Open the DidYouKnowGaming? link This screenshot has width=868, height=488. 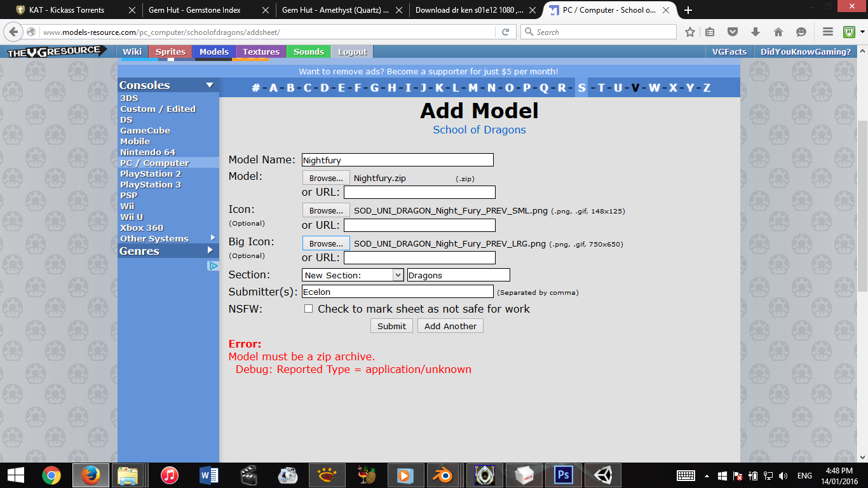tap(805, 52)
